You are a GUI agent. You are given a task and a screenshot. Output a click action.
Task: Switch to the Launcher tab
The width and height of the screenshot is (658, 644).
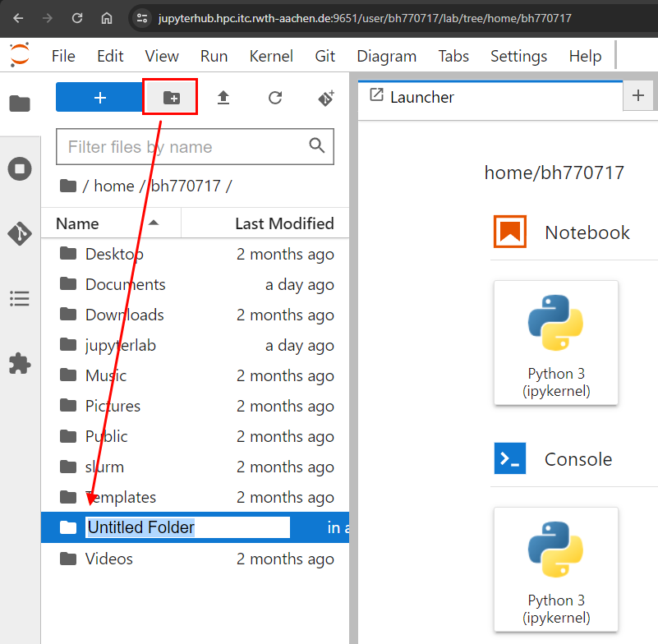pos(421,97)
